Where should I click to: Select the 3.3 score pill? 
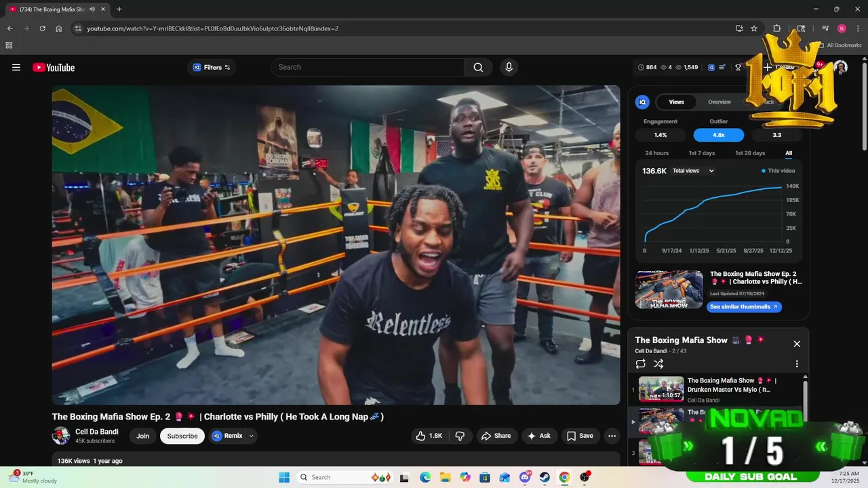777,135
